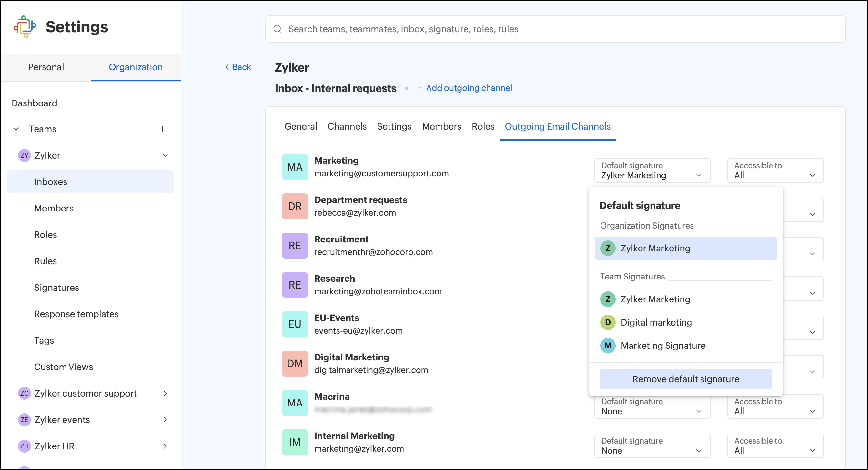Open the Channels tab
868x470 pixels.
[x=347, y=126]
